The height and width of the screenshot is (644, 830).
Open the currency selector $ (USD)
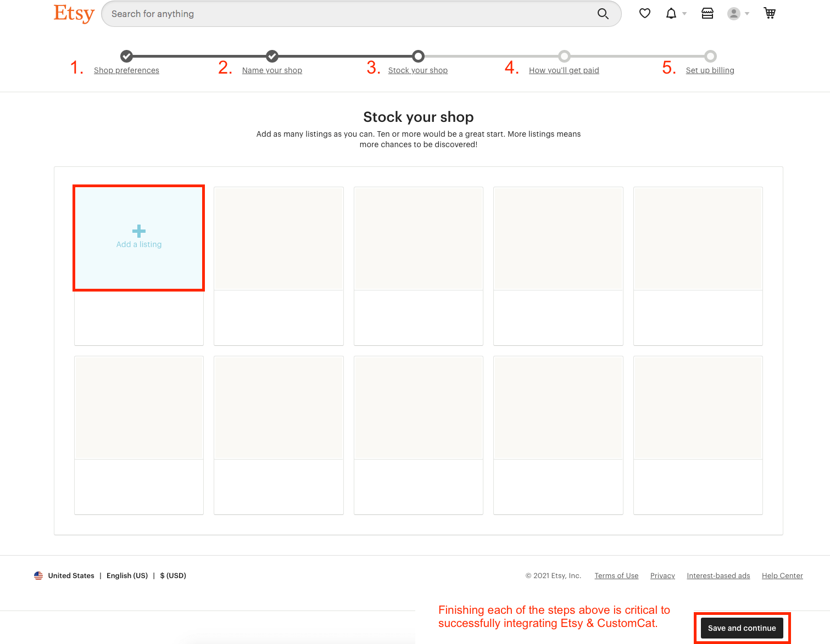pyautogui.click(x=172, y=575)
